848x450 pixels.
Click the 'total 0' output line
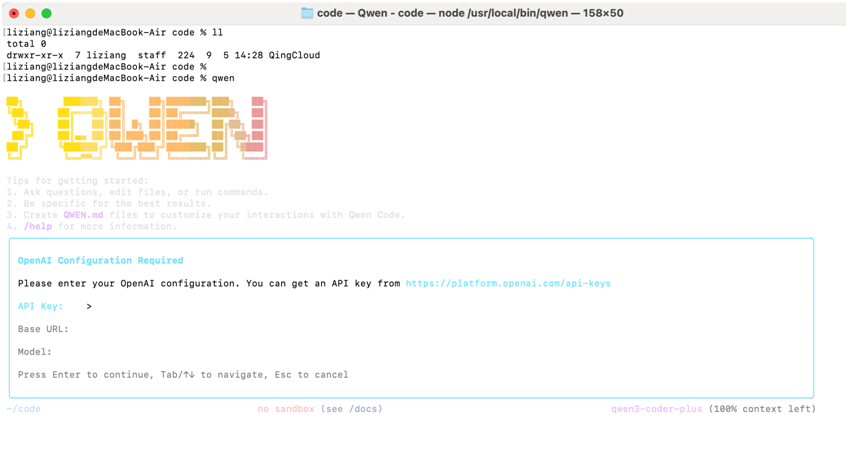(x=26, y=44)
